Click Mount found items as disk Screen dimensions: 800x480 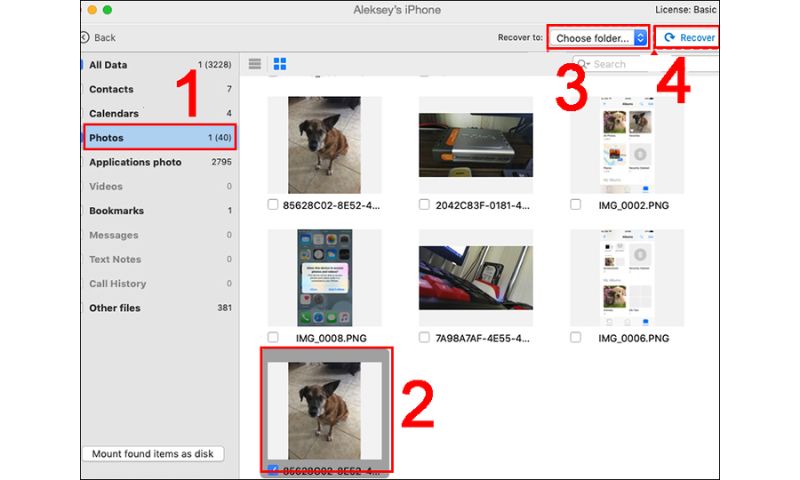152,453
